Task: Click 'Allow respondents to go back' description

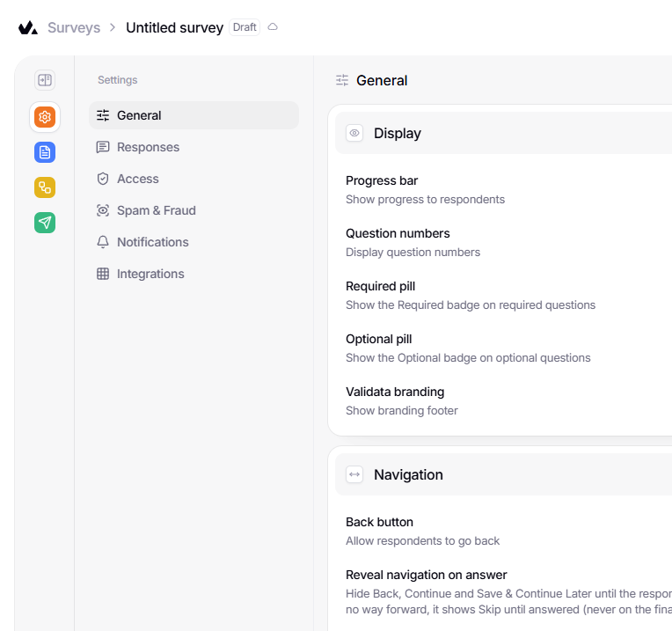Action: [x=422, y=541]
